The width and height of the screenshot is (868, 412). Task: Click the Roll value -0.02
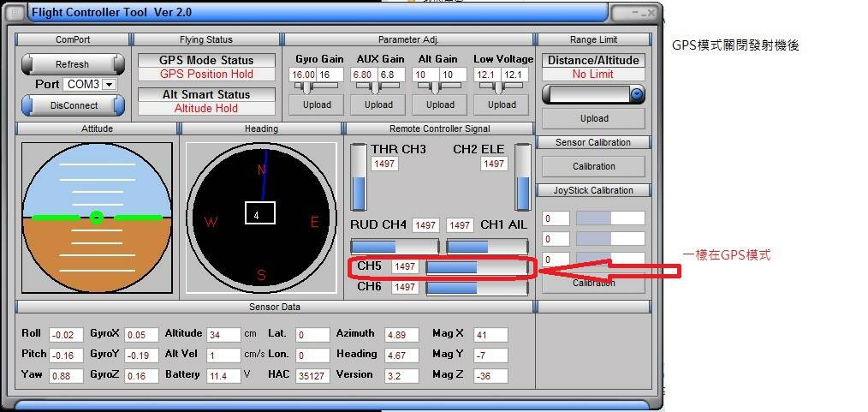coord(66,334)
